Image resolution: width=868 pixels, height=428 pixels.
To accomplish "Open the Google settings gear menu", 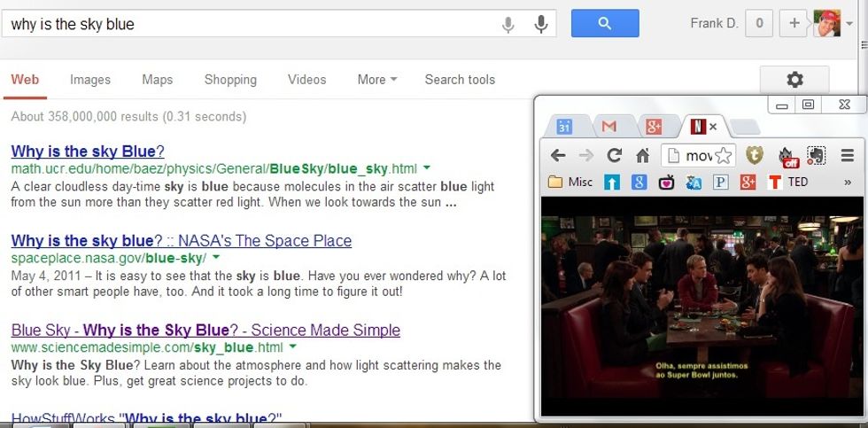I will 795,80.
